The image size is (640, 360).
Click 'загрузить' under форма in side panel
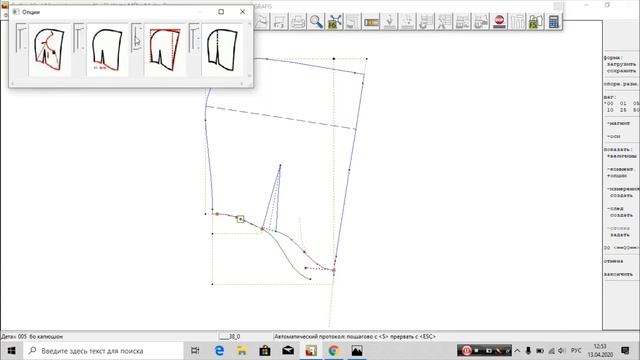tap(621, 64)
